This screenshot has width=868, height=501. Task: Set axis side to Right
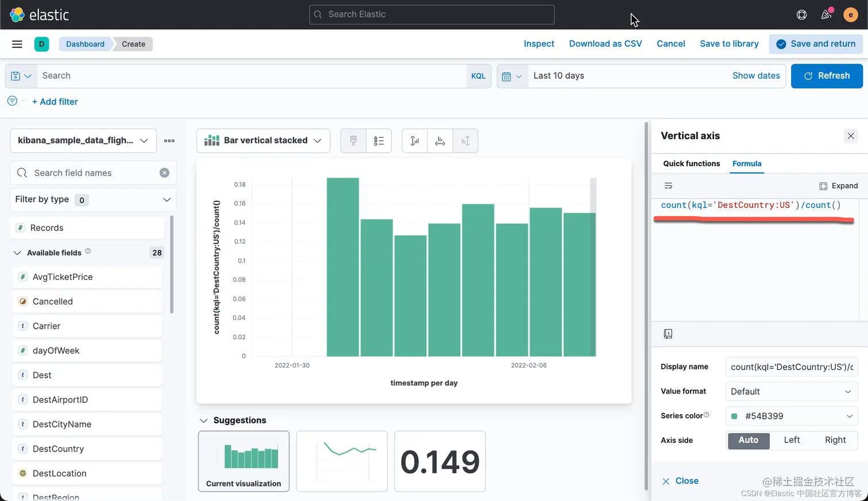click(x=835, y=440)
